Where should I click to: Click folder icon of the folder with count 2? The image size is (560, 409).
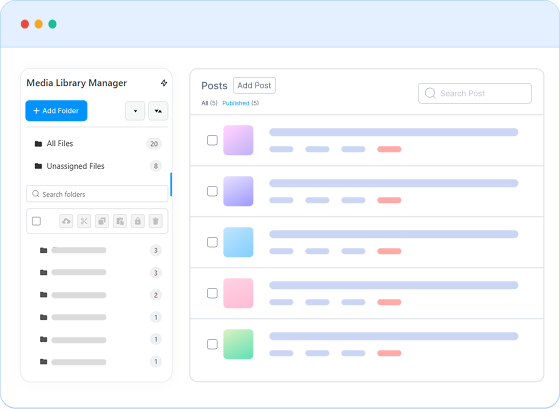point(44,295)
